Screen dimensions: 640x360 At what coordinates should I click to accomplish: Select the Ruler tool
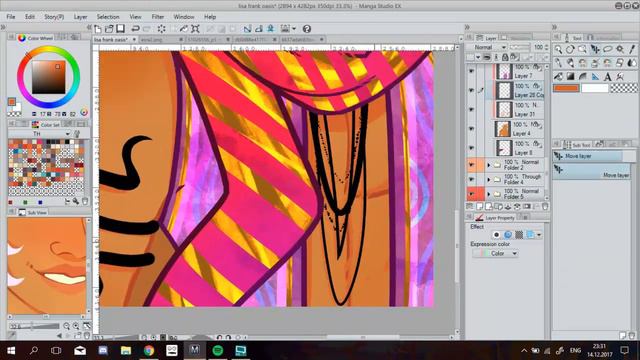click(595, 76)
